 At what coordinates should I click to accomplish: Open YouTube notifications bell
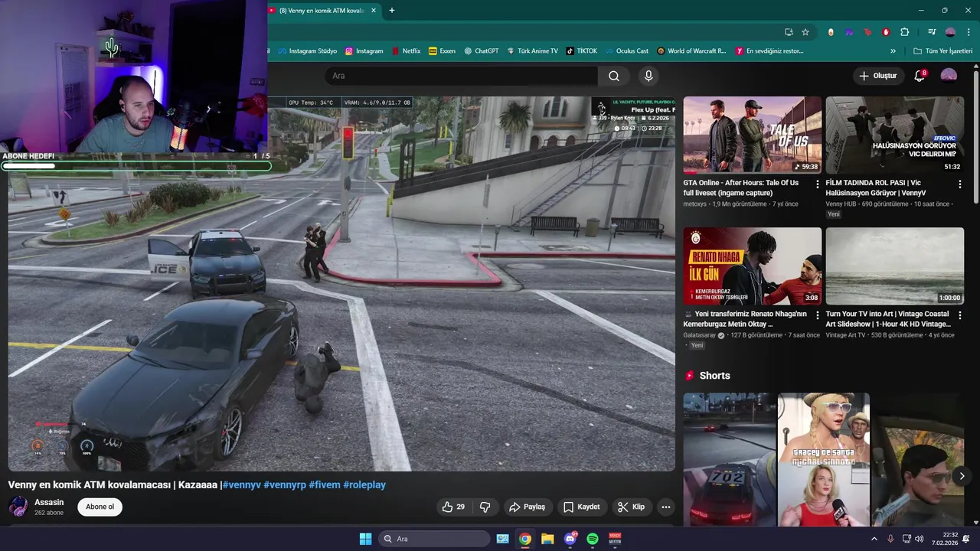pos(920,76)
